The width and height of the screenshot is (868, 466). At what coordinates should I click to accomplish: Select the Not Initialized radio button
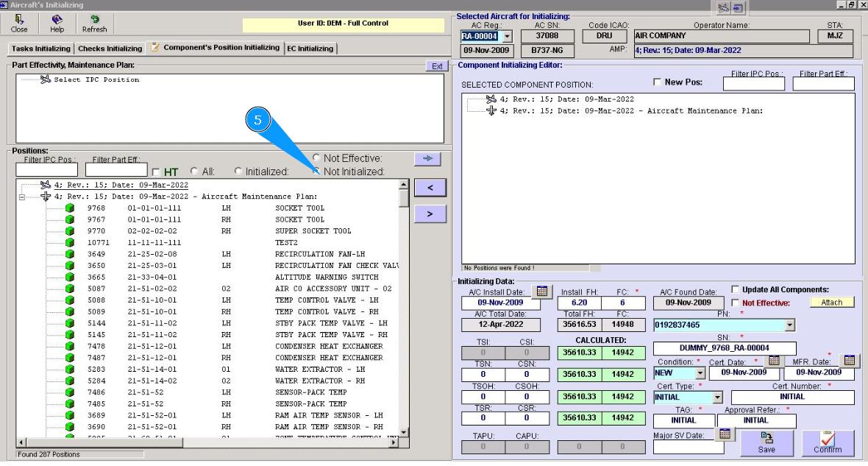[x=317, y=172]
